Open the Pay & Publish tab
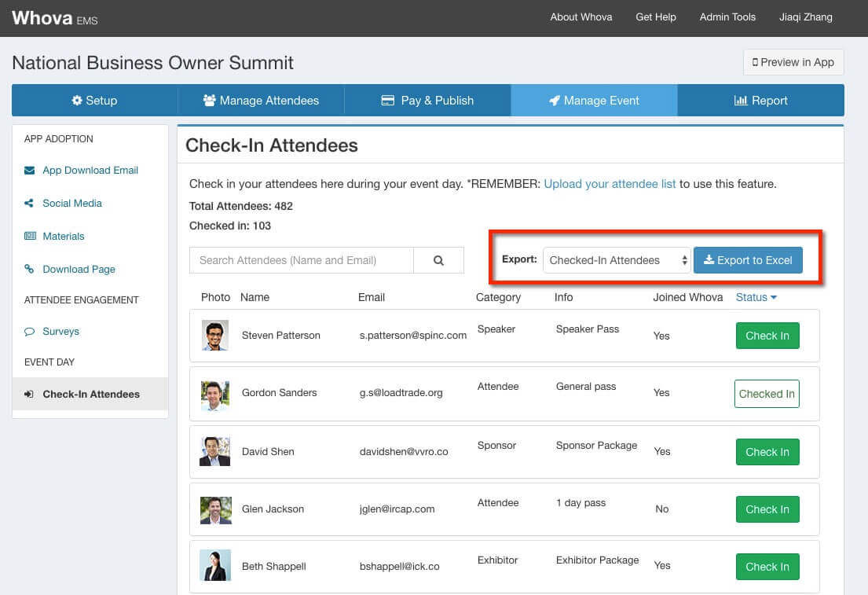 pos(427,101)
